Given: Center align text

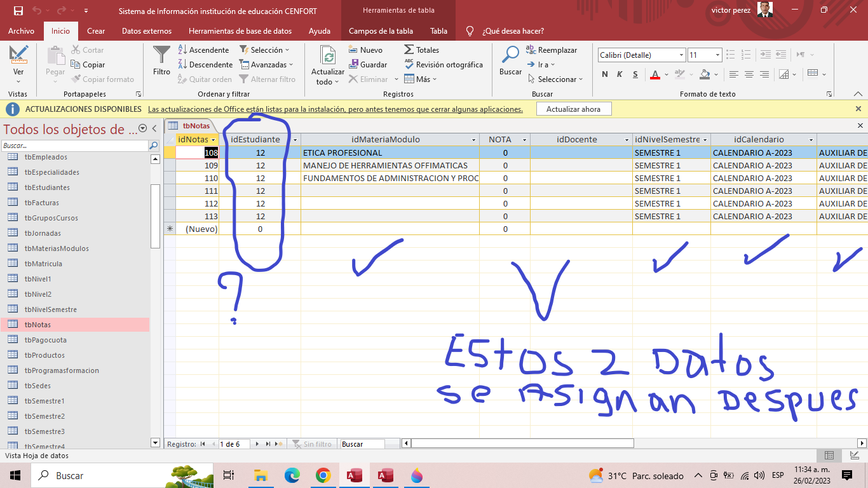Looking at the screenshot, I should [750, 74].
